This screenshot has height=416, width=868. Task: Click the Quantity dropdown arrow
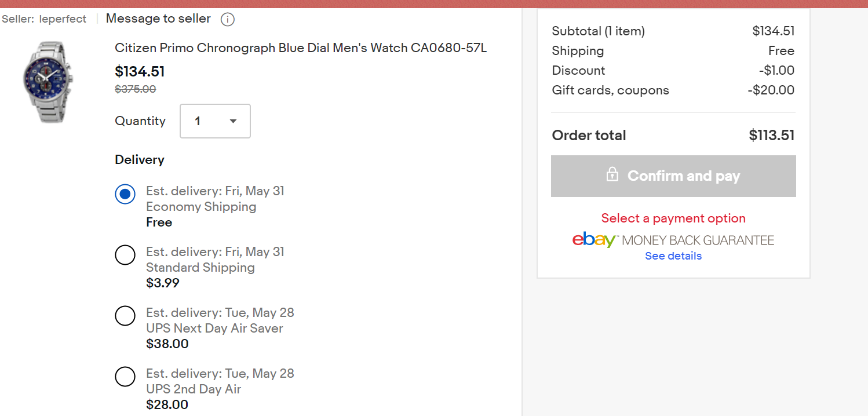(233, 121)
